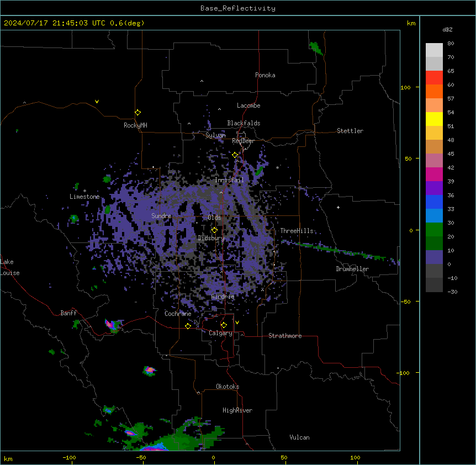Click the purple 10 dBZ legend swatch
The image size is (476, 465).
pos(434,257)
